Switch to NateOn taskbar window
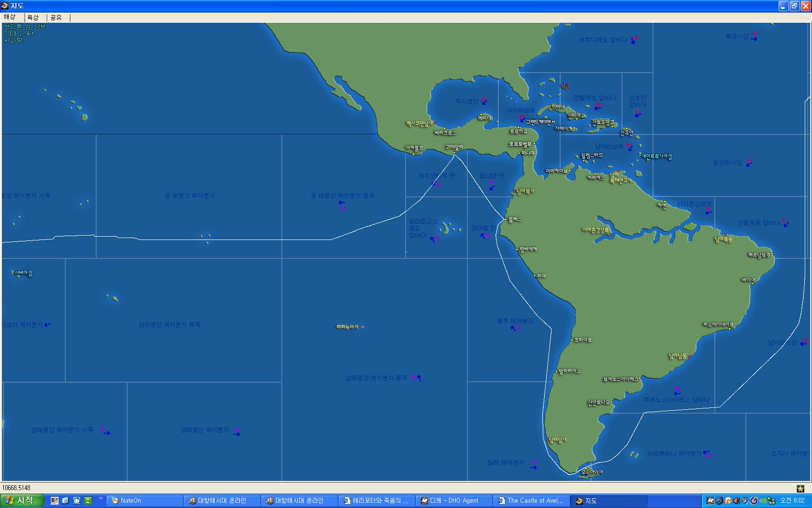 [144, 501]
